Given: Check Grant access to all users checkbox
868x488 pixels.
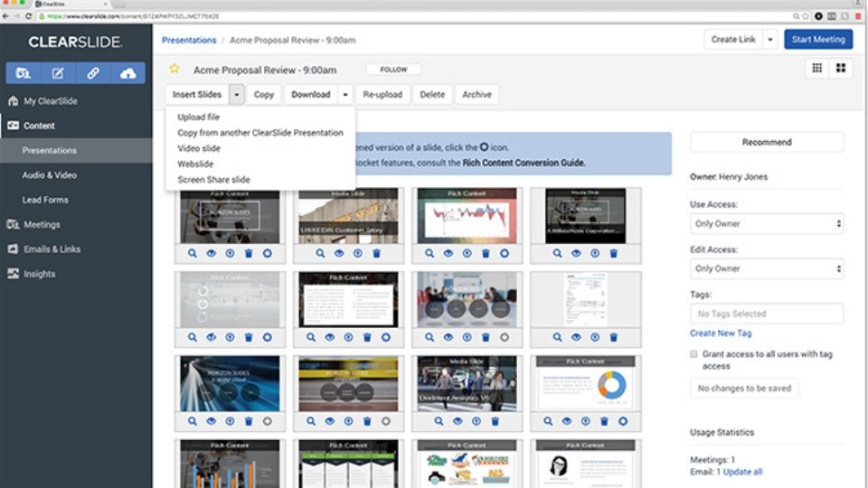Looking at the screenshot, I should [x=693, y=355].
